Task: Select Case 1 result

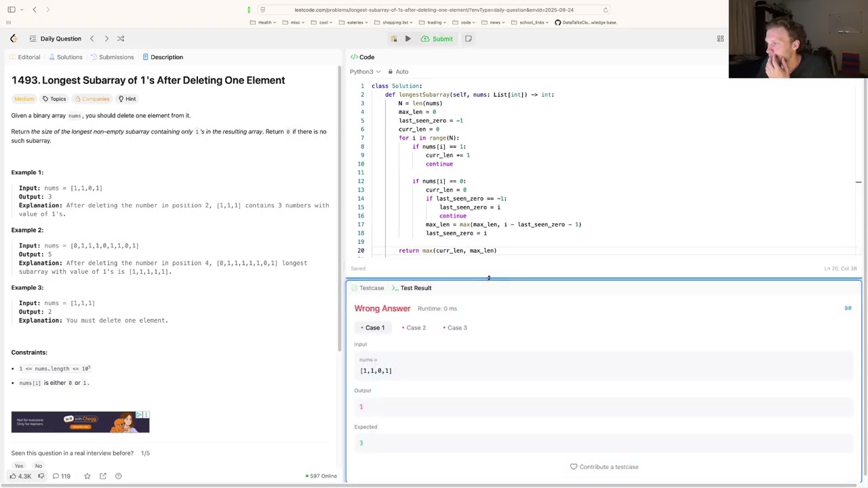Action: click(372, 328)
